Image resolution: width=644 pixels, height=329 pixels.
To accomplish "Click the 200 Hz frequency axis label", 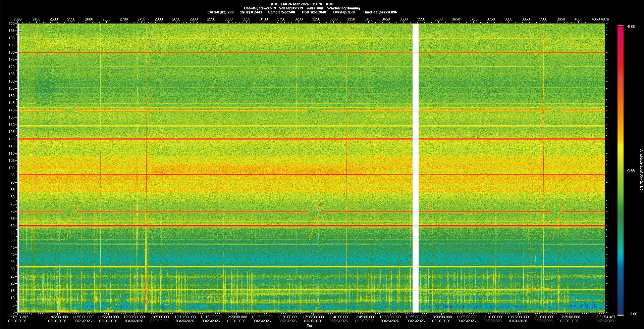I will click(x=11, y=24).
